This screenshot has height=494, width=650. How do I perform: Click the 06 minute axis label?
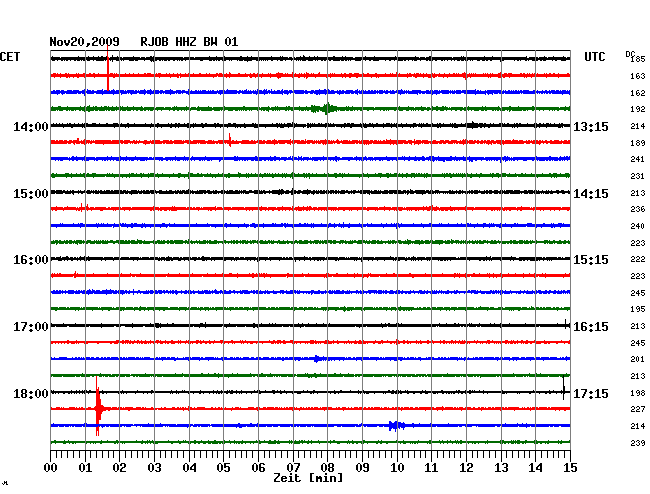point(258,467)
